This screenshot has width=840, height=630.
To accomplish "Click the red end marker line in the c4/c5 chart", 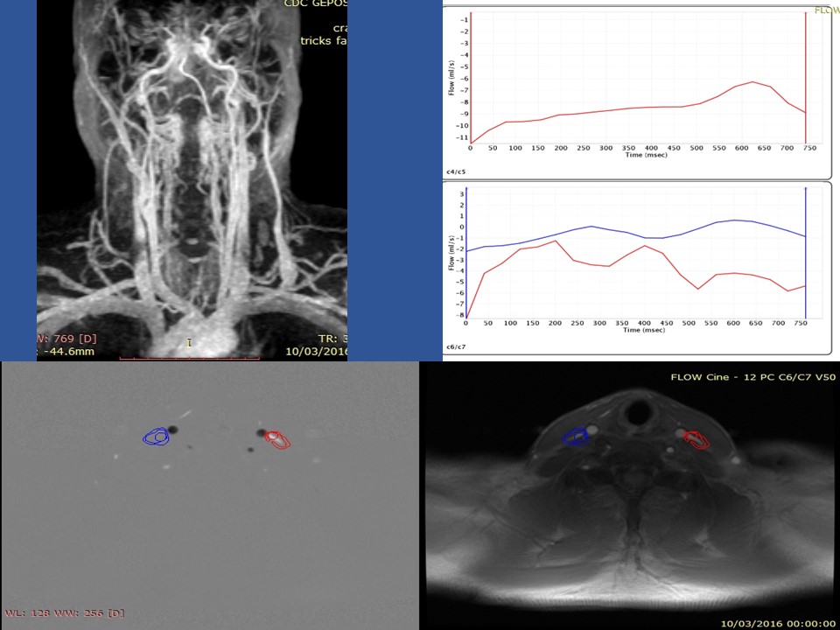I will coord(806,78).
